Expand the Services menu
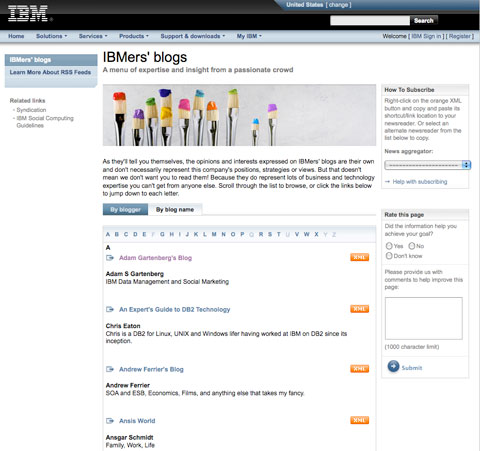The image size is (480, 451). [93, 36]
